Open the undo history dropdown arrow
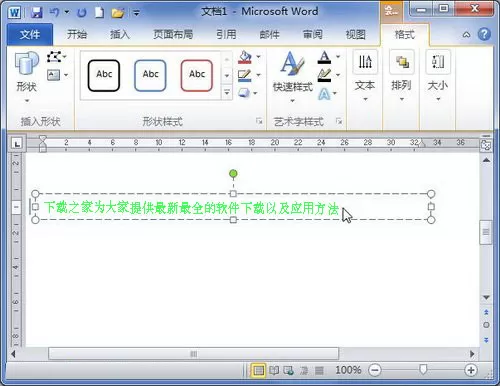 tap(67, 13)
